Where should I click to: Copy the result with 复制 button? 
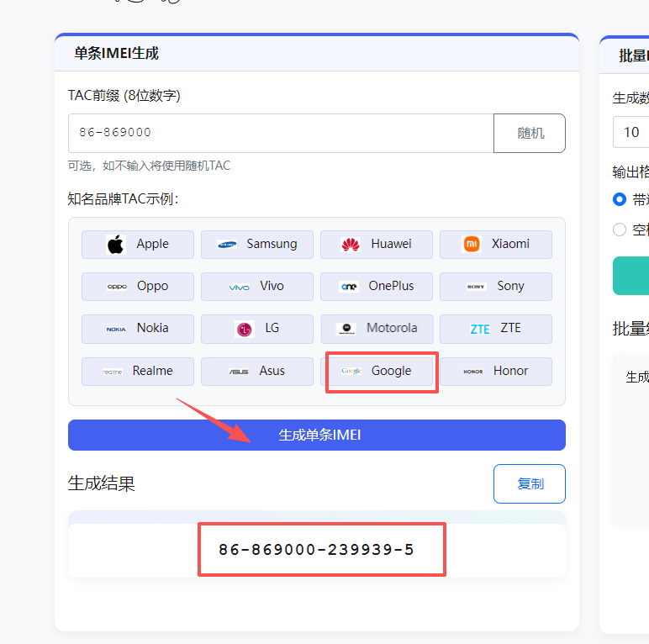[x=530, y=483]
